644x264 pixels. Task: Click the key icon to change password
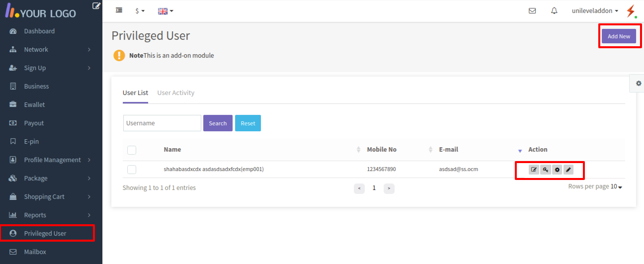click(x=546, y=170)
